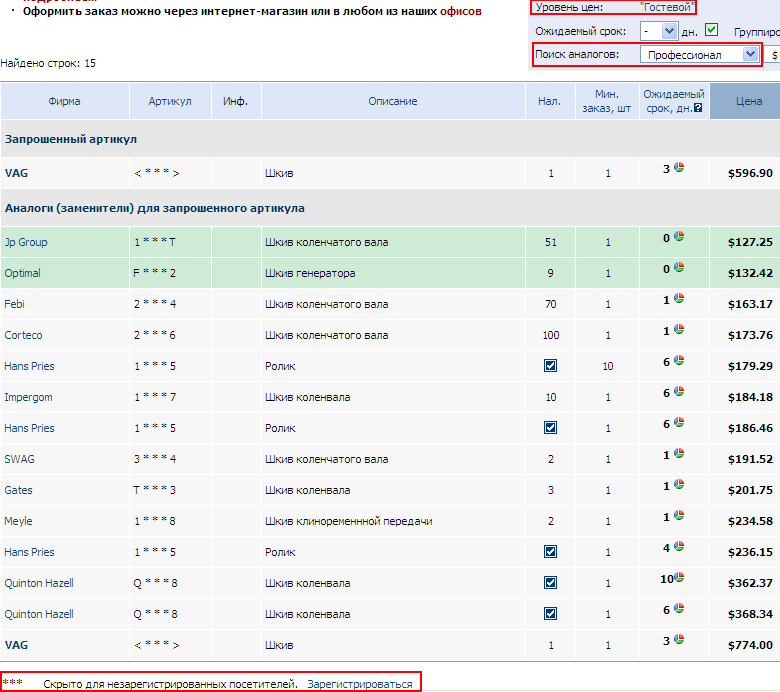Click the Инф. column header
The image size is (780, 692).
236,101
